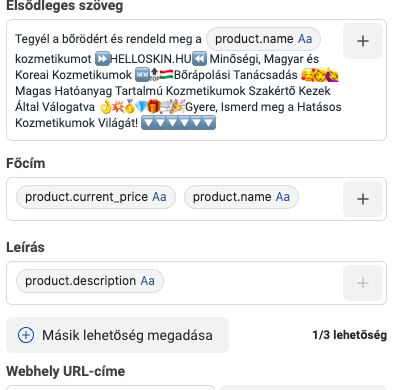This screenshot has height=390, width=403.
Task: Select product.current_price tag in Főcím
Action: pos(96,197)
